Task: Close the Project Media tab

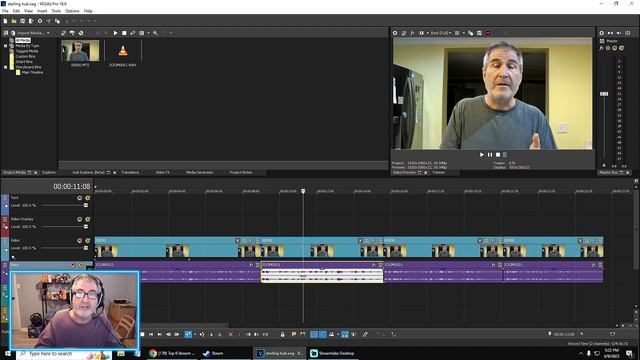Action: (x=36, y=173)
